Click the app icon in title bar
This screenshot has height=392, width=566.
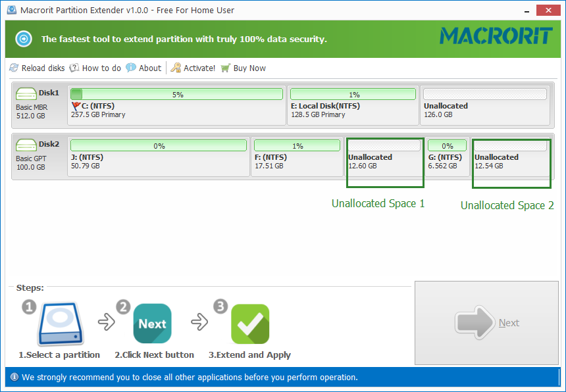click(12, 10)
